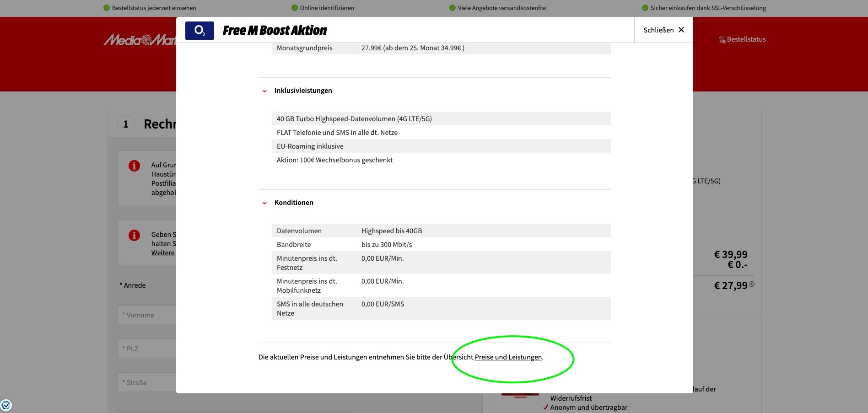
Task: Click the PLZ input field
Action: 147,349
